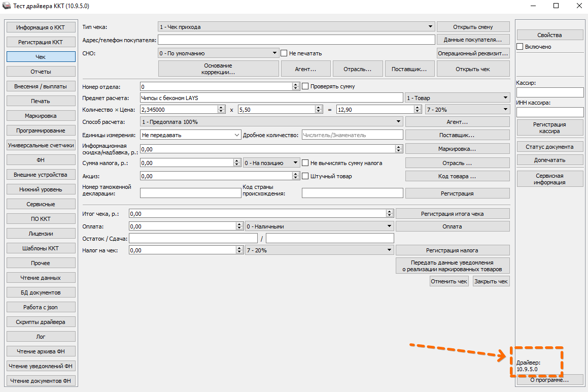Click the "Предмет расчета" text field
Screen dimensions: 588x392
pyautogui.click(x=271, y=98)
